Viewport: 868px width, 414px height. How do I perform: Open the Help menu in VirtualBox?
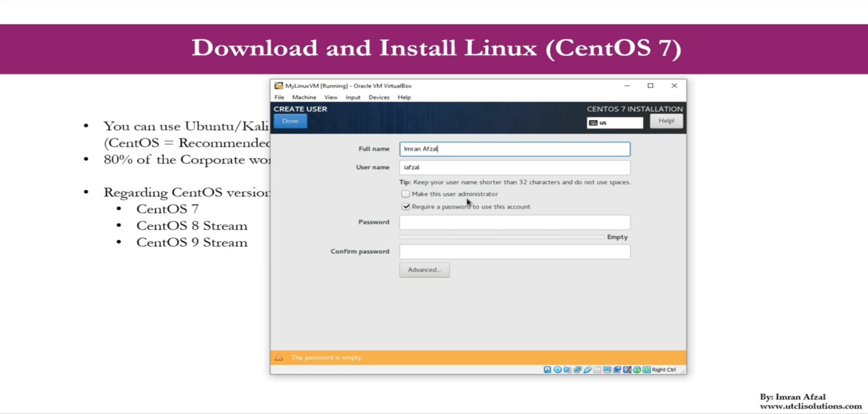point(404,97)
